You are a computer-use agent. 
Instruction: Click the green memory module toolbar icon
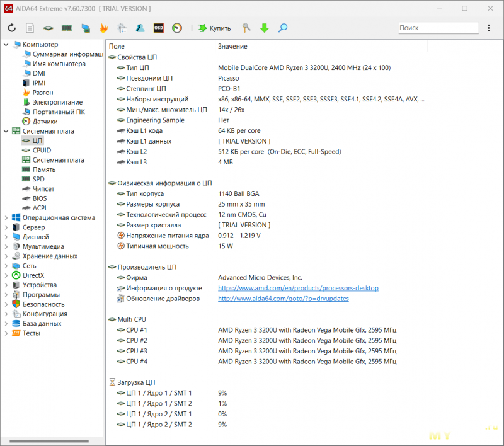[x=67, y=28]
